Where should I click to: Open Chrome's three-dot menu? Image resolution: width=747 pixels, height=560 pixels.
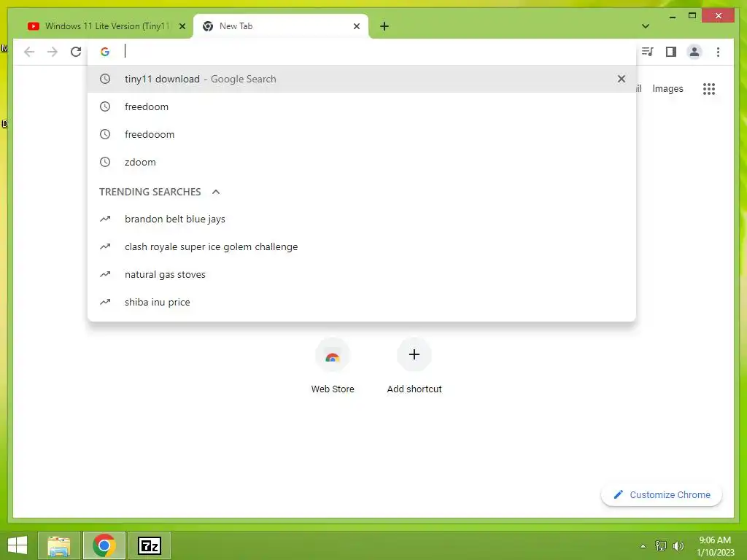pyautogui.click(x=718, y=52)
